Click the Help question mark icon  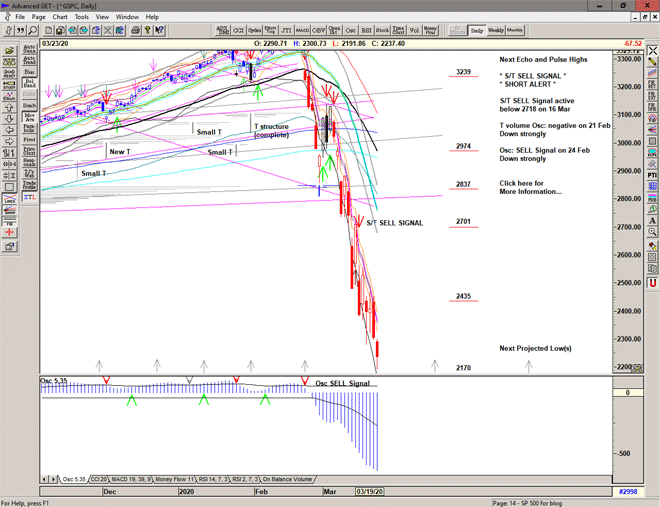(x=8, y=31)
